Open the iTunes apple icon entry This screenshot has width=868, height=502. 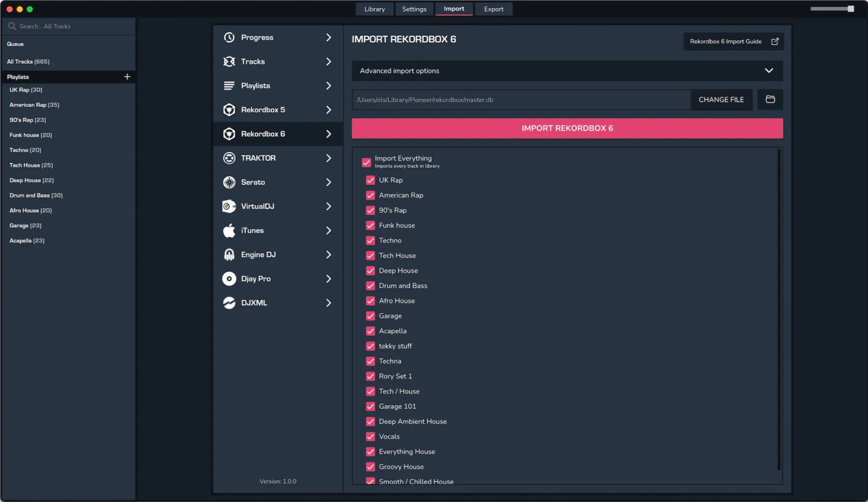[x=229, y=230]
